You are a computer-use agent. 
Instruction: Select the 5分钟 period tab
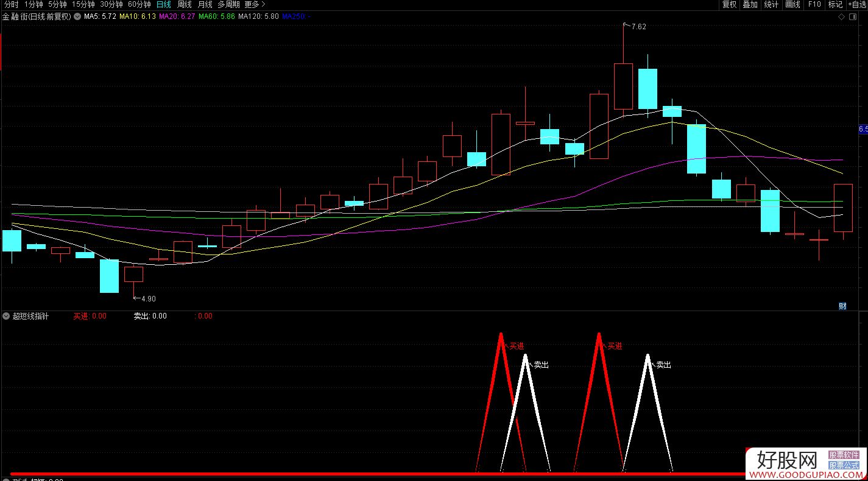click(57, 4)
